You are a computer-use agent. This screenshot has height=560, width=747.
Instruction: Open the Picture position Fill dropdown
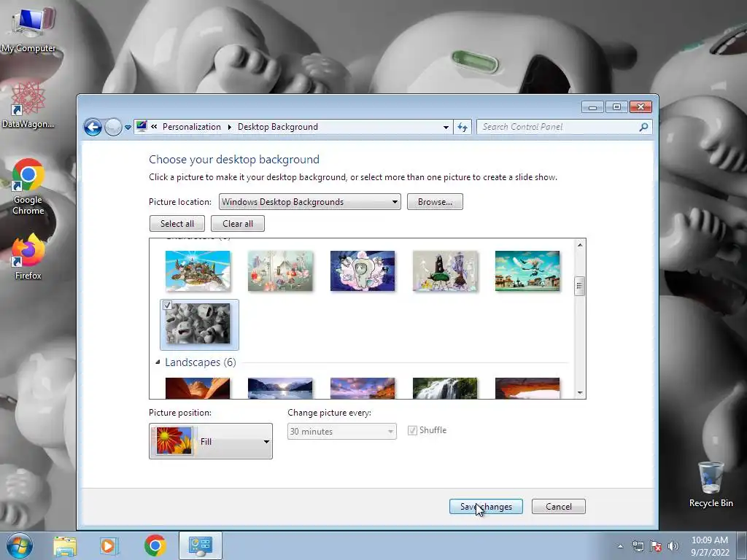[x=211, y=441]
